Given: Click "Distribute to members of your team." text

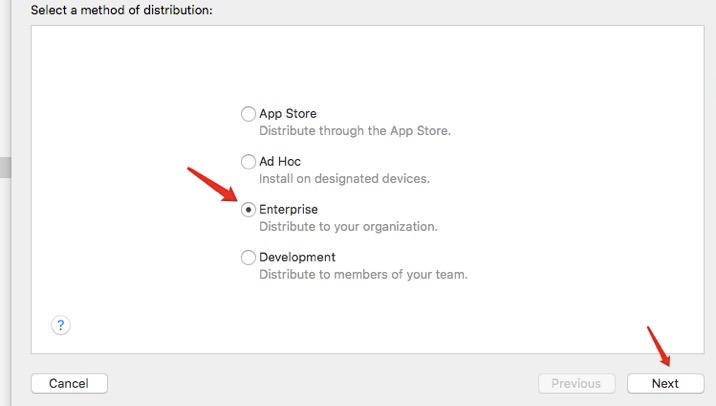Looking at the screenshot, I should click(363, 274).
